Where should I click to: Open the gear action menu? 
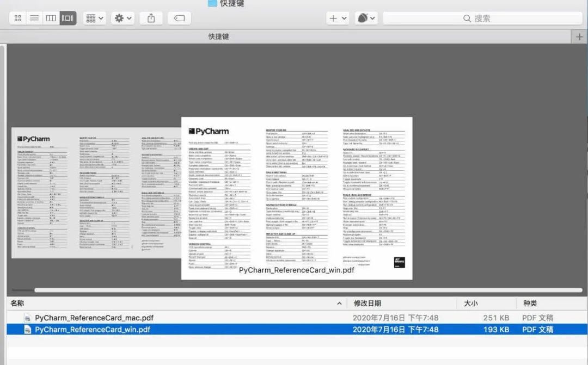pos(122,18)
